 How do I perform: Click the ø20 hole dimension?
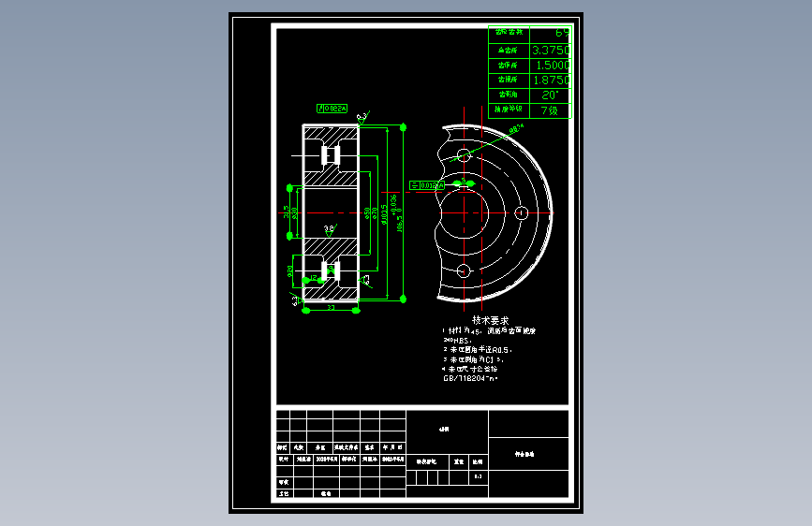point(290,271)
